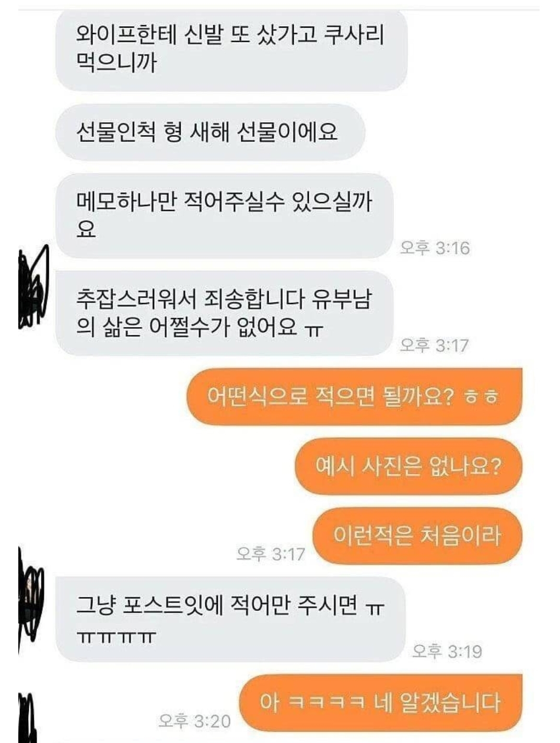Click the 오후 3:19 timestamp
Image resolution: width=560 pixels, height=743 pixels.
tap(447, 651)
